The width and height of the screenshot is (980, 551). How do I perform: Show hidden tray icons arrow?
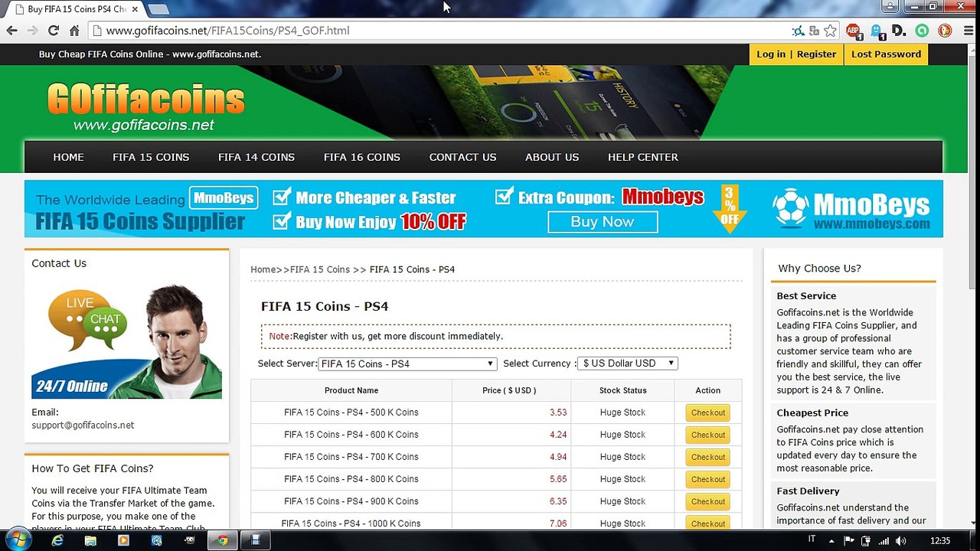(x=831, y=541)
